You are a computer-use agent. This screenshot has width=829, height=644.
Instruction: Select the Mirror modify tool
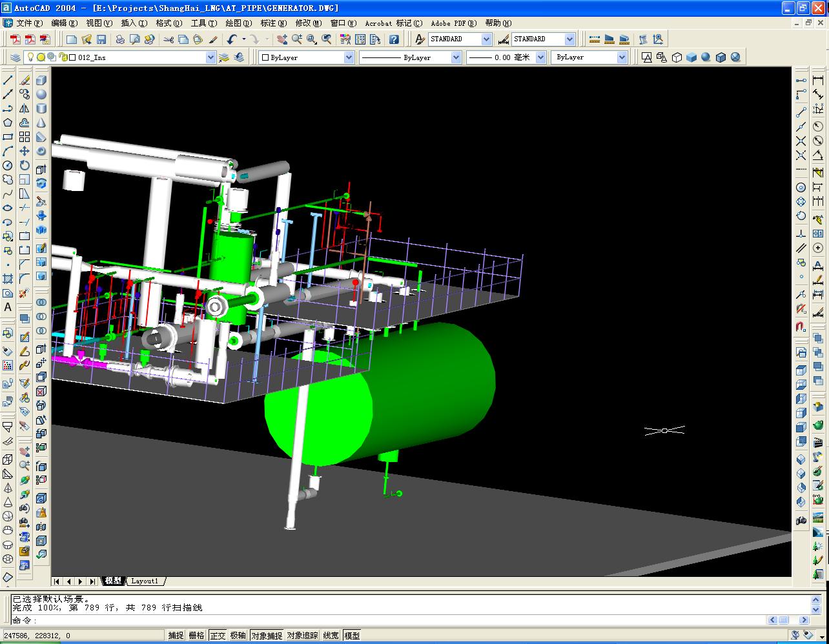click(x=25, y=108)
